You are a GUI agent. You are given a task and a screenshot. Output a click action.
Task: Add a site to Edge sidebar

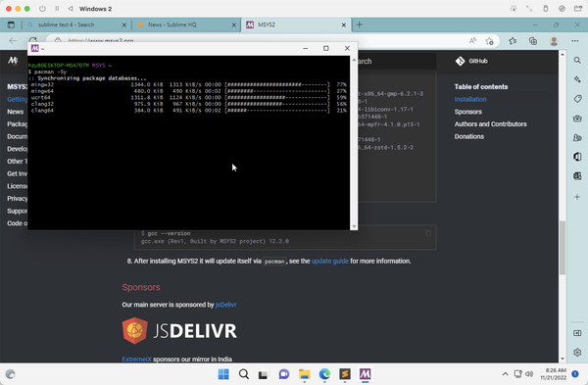577,197
